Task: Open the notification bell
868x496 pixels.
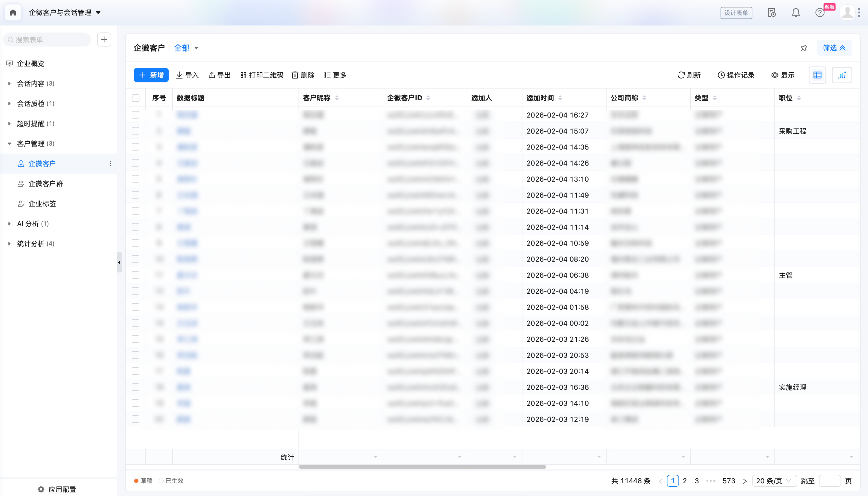Action: tap(795, 13)
